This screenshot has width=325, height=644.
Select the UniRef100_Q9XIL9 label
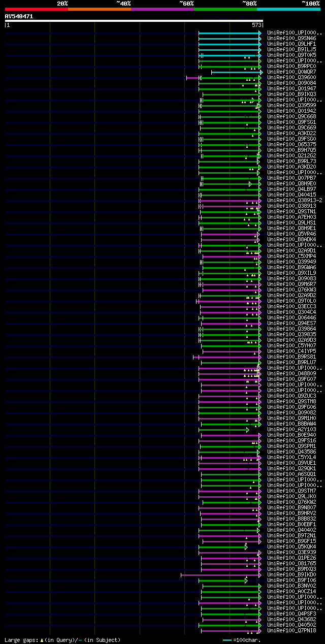[291, 273]
